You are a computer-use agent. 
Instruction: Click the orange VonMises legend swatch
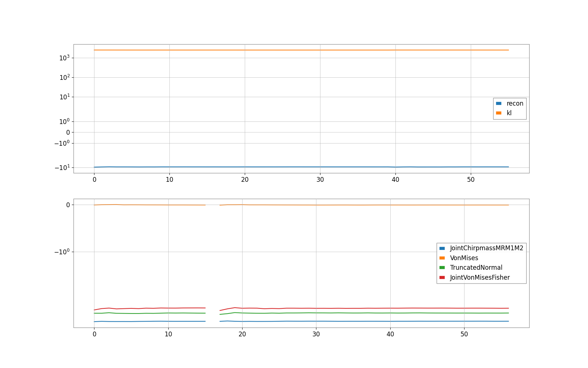pyautogui.click(x=442, y=258)
